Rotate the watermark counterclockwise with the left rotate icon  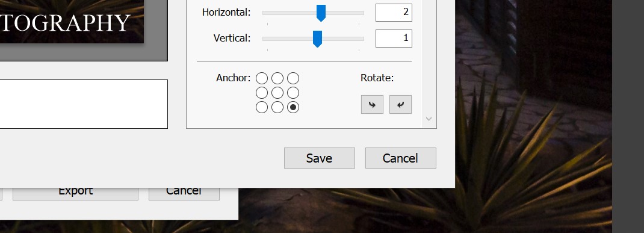click(x=372, y=104)
